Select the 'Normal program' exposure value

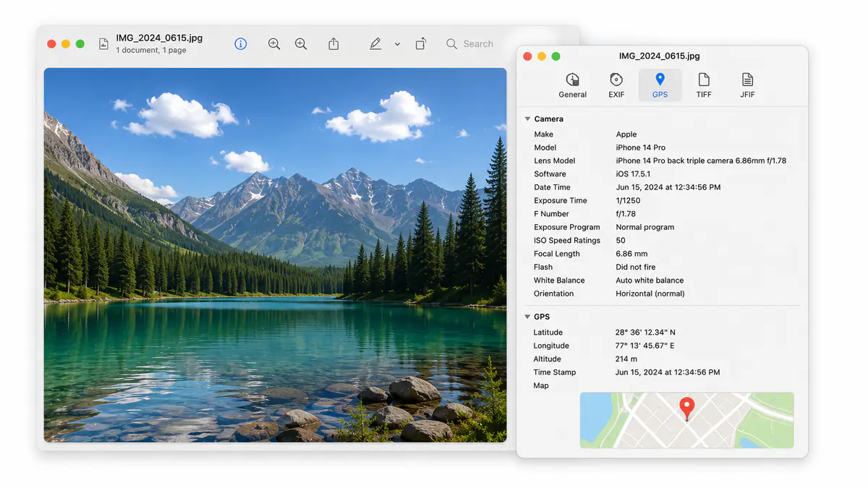tap(645, 227)
